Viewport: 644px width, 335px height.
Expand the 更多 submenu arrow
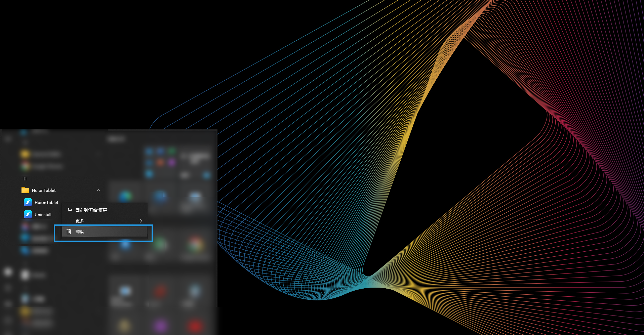141,221
